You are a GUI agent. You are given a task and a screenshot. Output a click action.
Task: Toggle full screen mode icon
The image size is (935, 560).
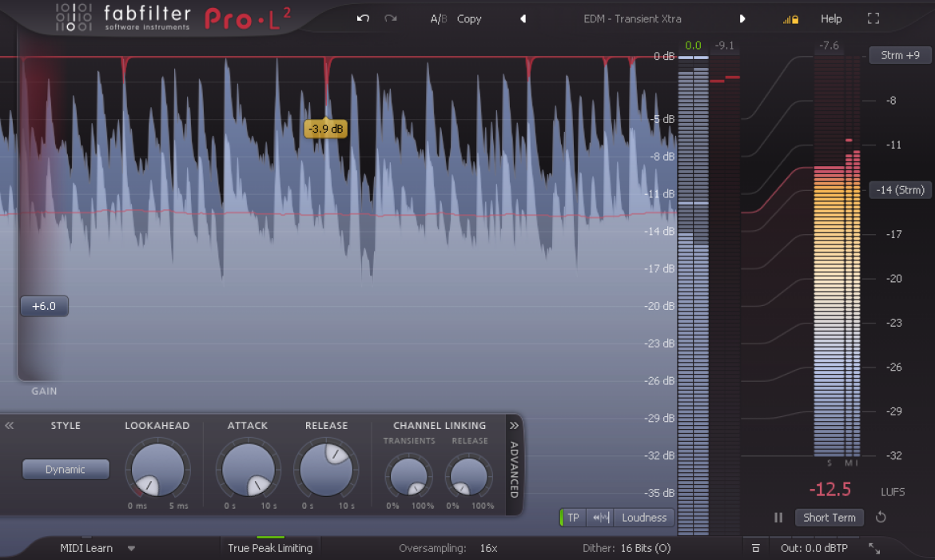click(x=873, y=18)
